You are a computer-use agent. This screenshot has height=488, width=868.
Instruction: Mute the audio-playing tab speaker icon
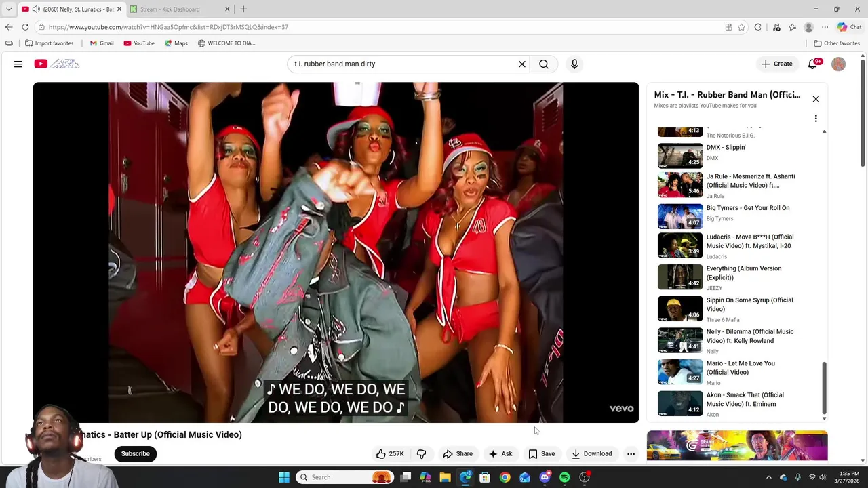[36, 9]
